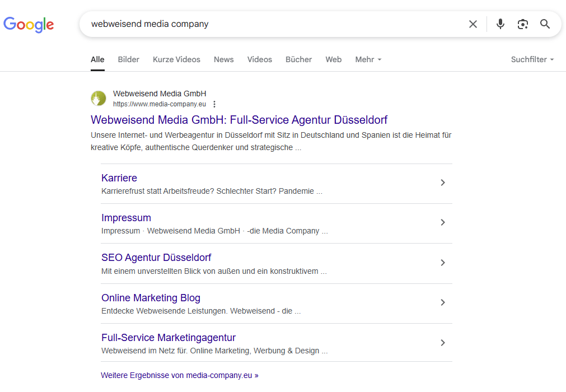Open the Online Marketing Blog sitelink
This screenshot has width=566, height=392.
coord(151,298)
